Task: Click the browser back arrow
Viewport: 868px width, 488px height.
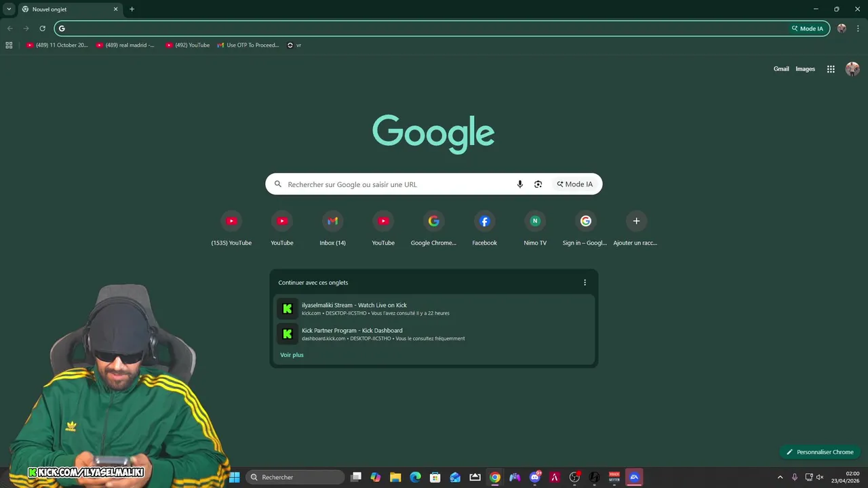Action: coord(9,28)
